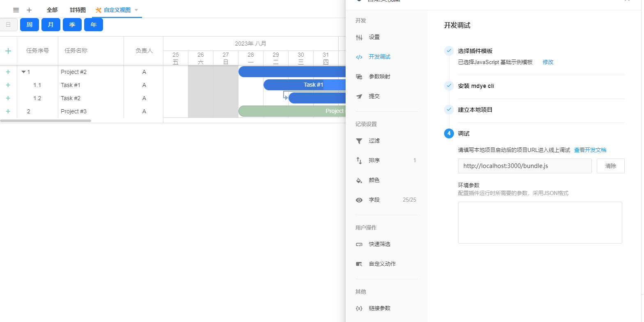The width and height of the screenshot is (644, 322).
Task: Switch Gantt scale to 月 month
Action: (51, 25)
